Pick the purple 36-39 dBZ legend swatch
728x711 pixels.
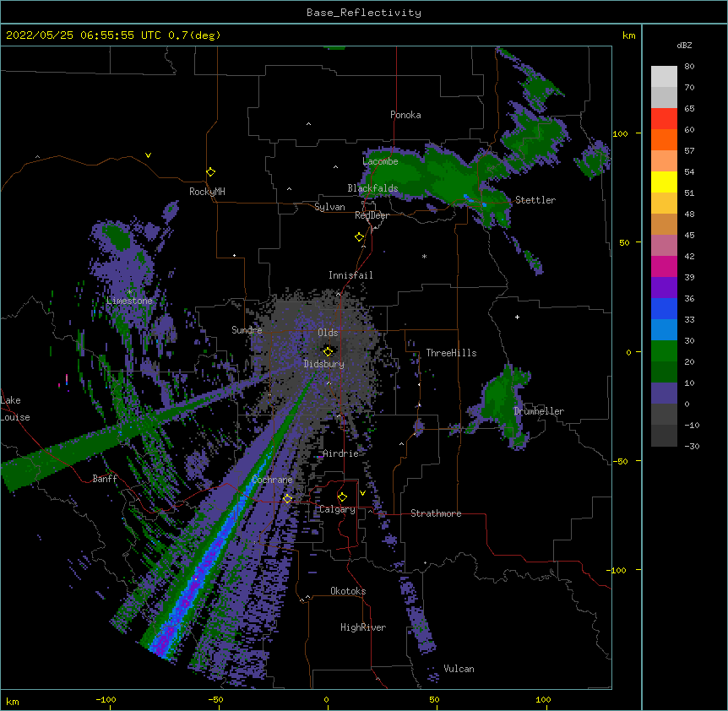coord(664,288)
